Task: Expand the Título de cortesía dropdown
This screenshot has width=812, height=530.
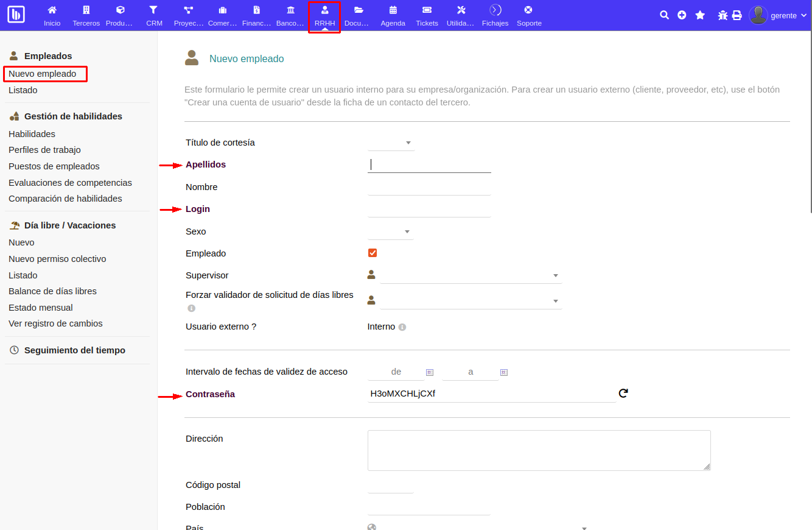Action: [x=391, y=143]
